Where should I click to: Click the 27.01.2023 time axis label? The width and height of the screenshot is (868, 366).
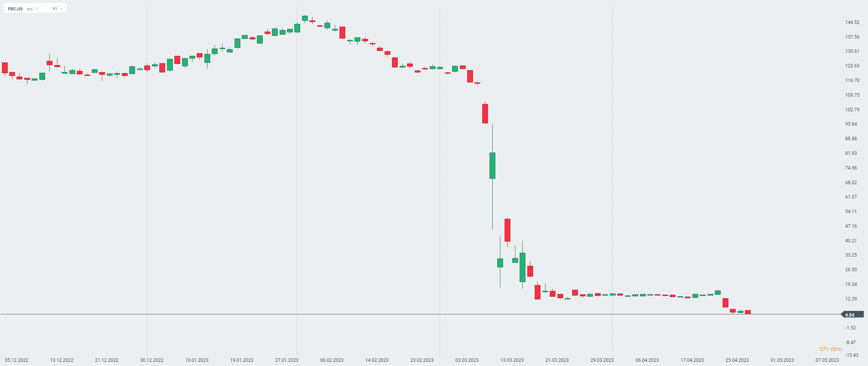287,360
